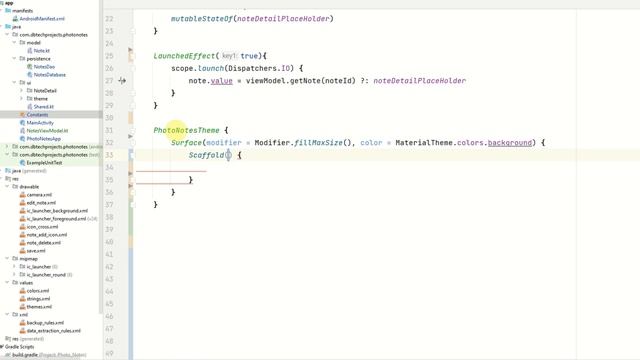Select the app module root node

[x=9, y=3]
